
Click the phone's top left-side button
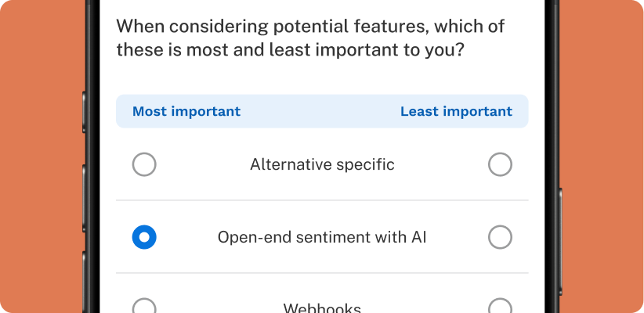(84, 112)
